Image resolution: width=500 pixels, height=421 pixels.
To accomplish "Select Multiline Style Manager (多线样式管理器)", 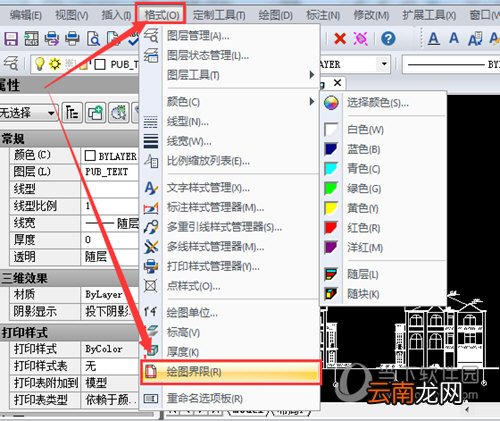I will (x=229, y=247).
